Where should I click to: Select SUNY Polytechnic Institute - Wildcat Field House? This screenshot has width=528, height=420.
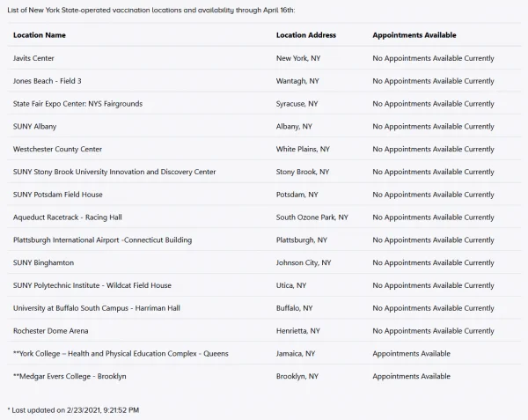[92, 285]
